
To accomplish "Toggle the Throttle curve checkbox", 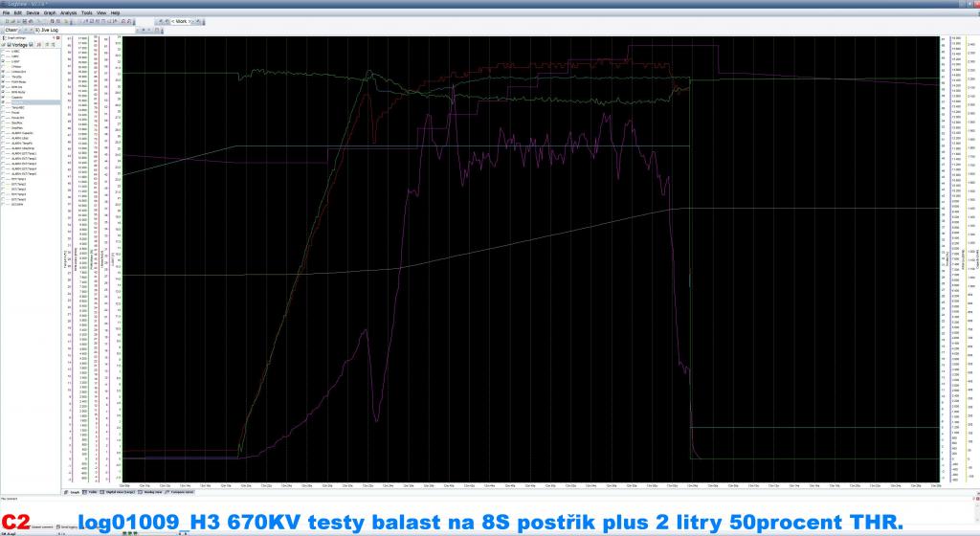I will [x=4, y=77].
